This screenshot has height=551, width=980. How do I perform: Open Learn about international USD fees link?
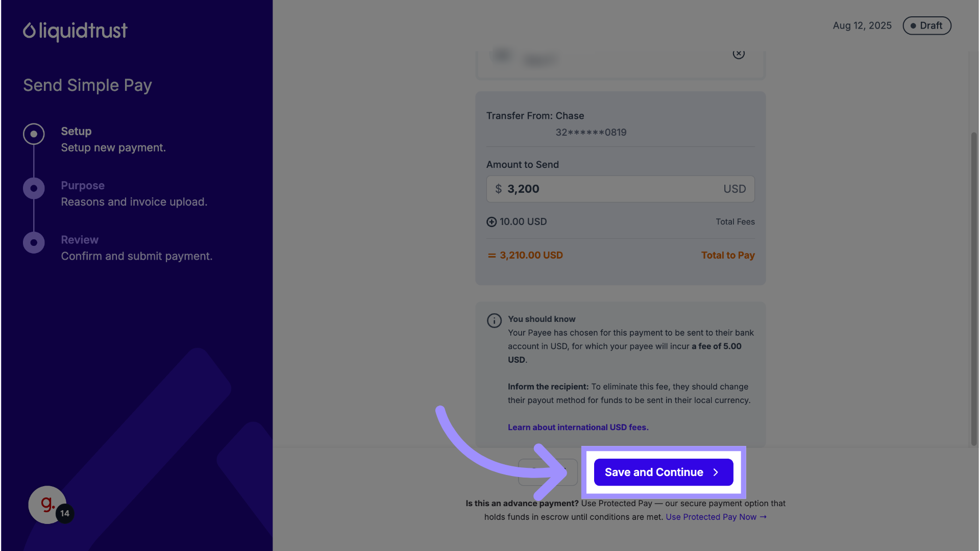578,428
